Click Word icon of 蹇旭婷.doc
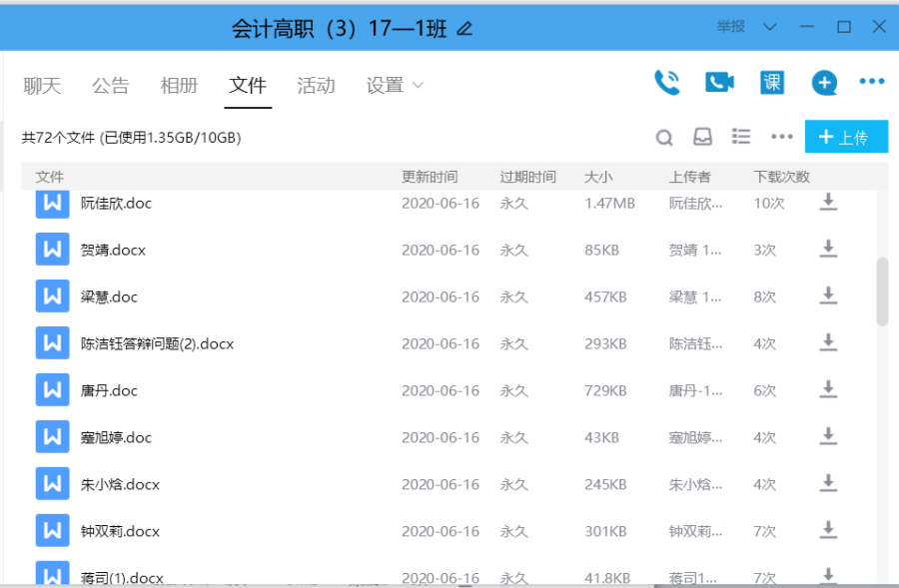This screenshot has width=899, height=588. (52, 437)
